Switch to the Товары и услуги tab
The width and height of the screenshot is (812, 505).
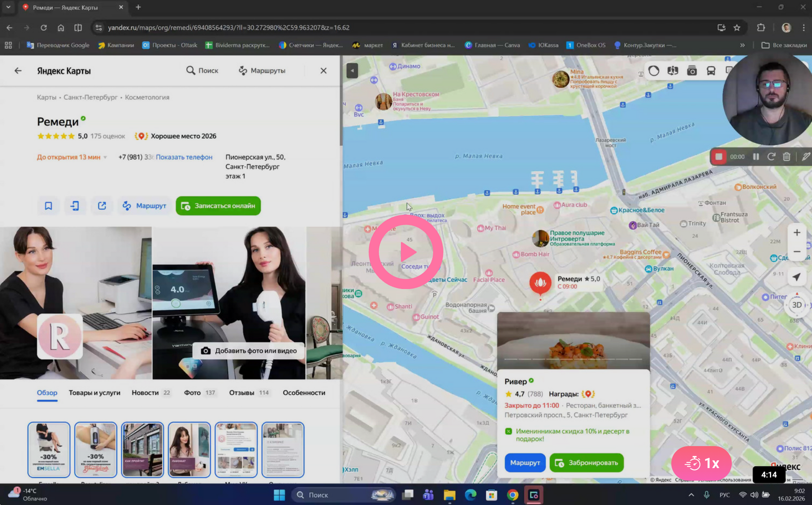coord(94,393)
